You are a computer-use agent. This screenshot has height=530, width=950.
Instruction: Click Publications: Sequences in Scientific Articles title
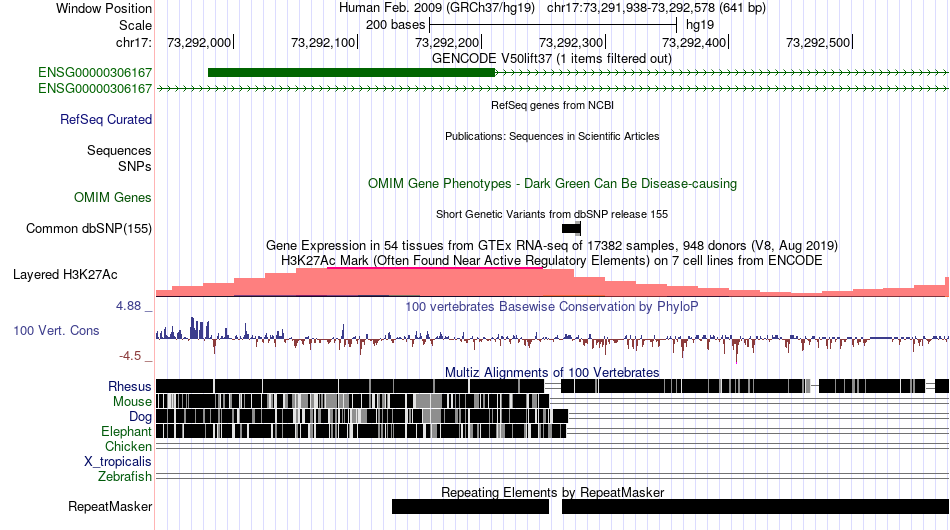[552, 136]
